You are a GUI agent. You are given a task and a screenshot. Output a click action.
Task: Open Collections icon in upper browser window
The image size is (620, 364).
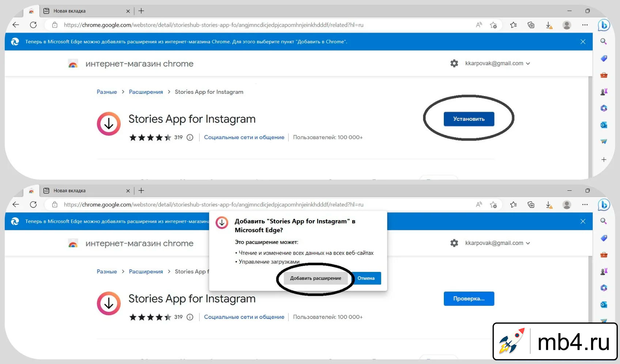(x=531, y=25)
